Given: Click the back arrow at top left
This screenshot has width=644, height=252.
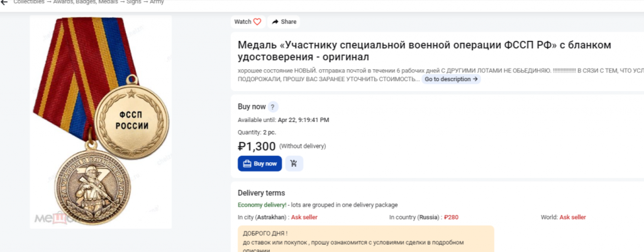Looking at the screenshot, I should pos(4,2).
